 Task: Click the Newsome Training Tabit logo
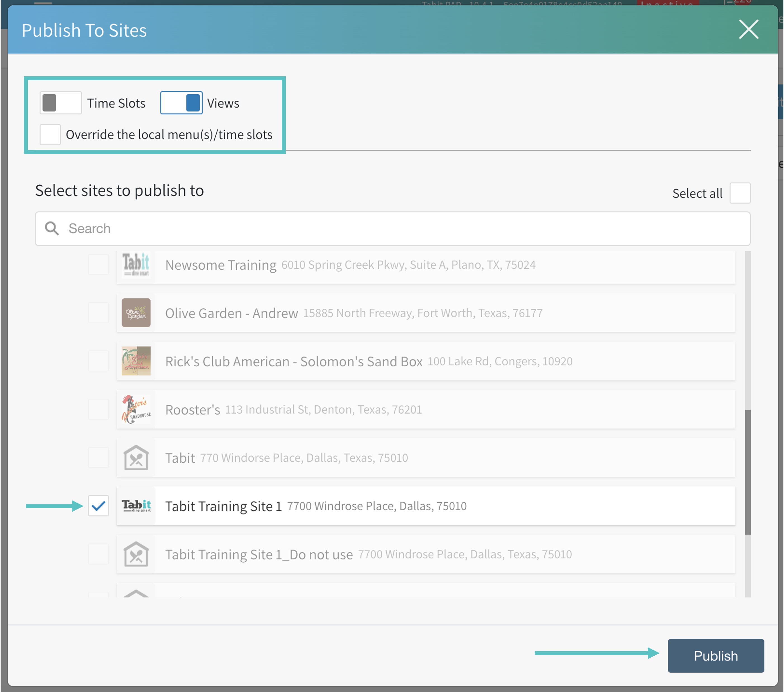click(136, 265)
